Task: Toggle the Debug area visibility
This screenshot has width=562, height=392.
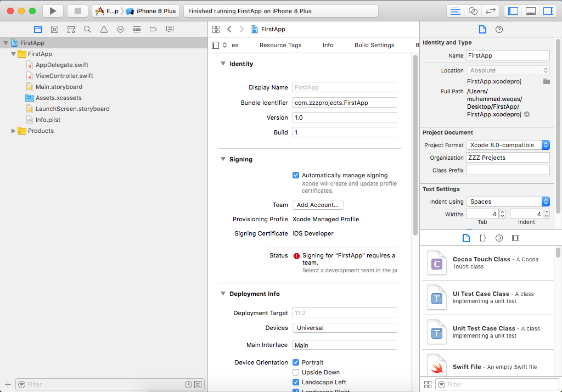Action: 531,11
